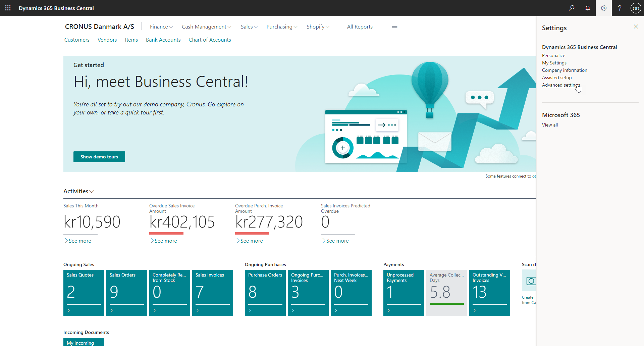See more under Sales Invoices Predicted Overdue
Image resolution: width=644 pixels, height=346 pixels.
point(335,241)
